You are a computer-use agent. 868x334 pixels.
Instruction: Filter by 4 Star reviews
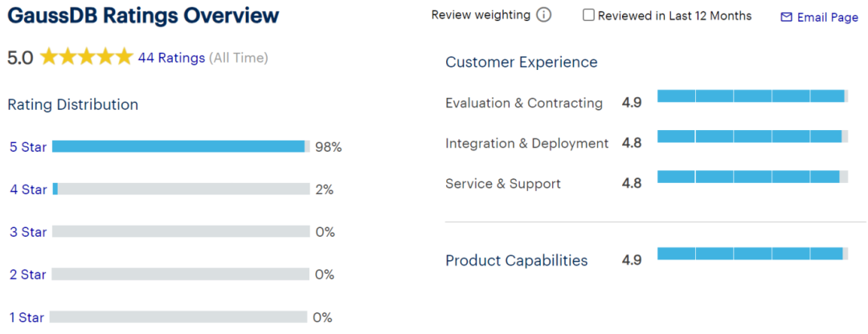click(x=28, y=189)
